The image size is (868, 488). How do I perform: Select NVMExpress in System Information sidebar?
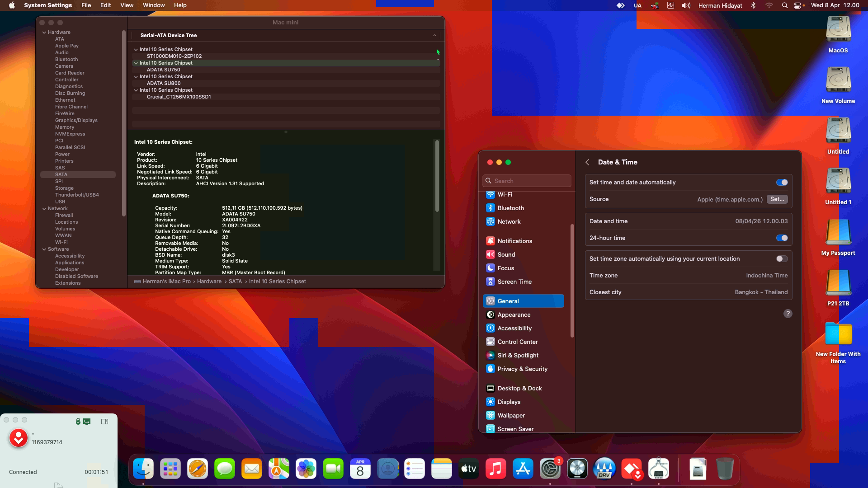click(70, 134)
